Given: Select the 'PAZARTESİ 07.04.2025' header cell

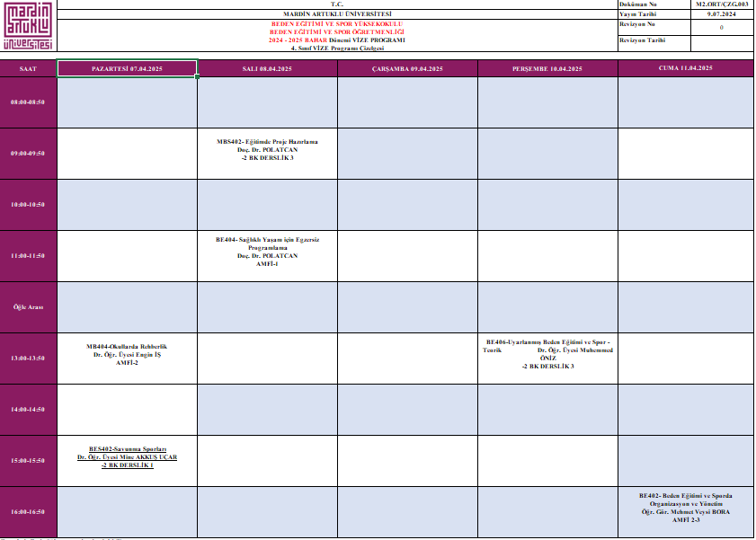Looking at the screenshot, I should pos(128,68).
